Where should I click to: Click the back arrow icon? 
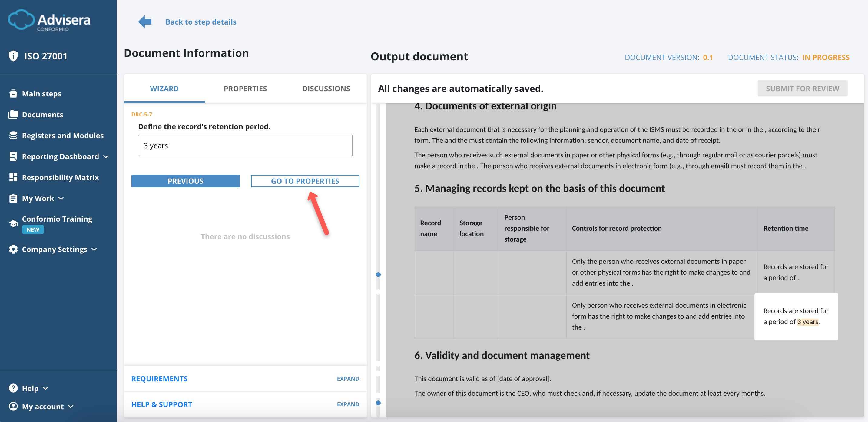click(145, 22)
